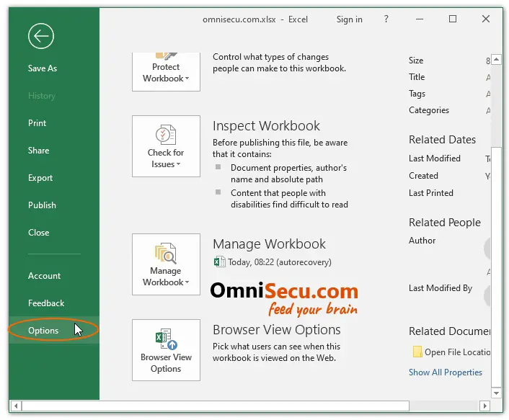The height and width of the screenshot is (420, 509).
Task: Select Publish in the sidebar
Action: point(43,205)
